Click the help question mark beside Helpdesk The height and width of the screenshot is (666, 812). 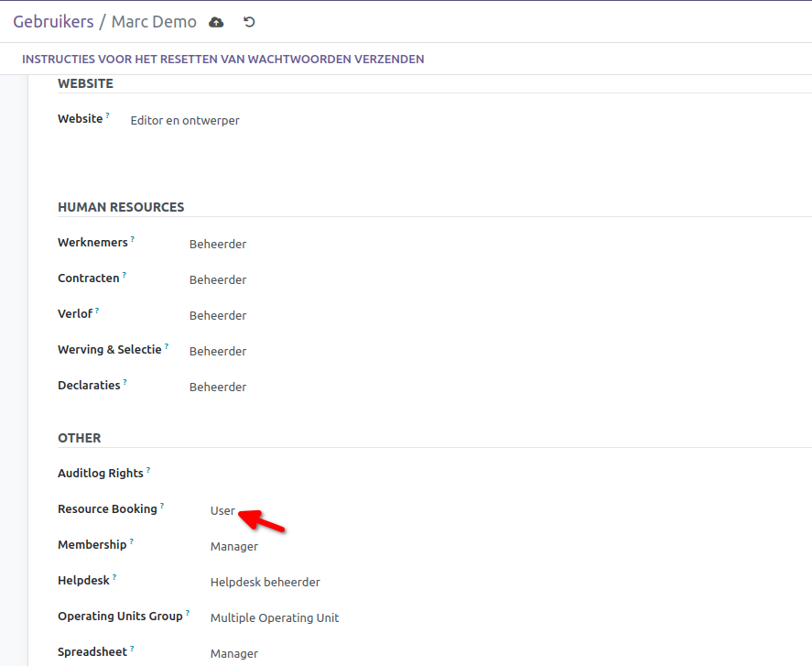pyautogui.click(x=114, y=577)
